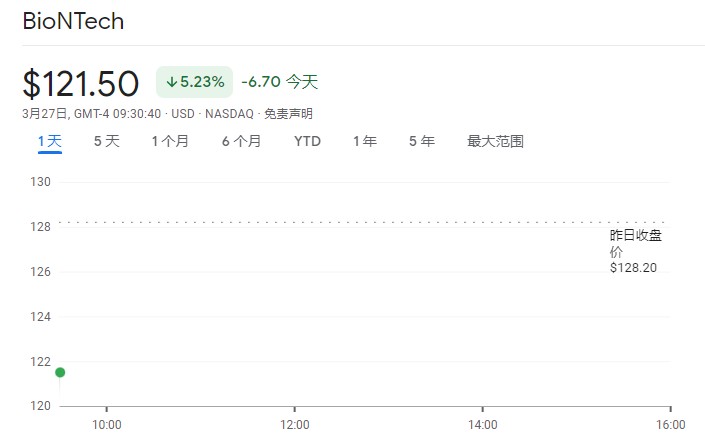Select the 1天 time range tab

[x=49, y=142]
